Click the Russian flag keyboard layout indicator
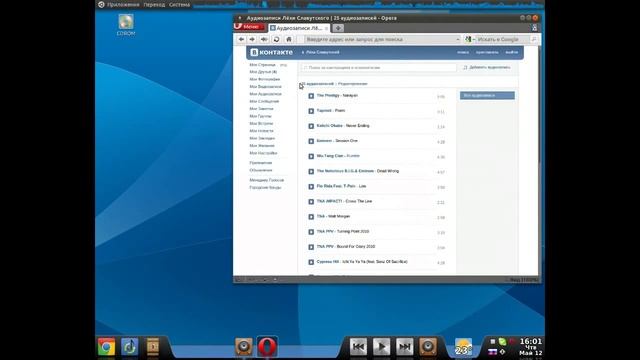640x360 pixels. [x=493, y=352]
